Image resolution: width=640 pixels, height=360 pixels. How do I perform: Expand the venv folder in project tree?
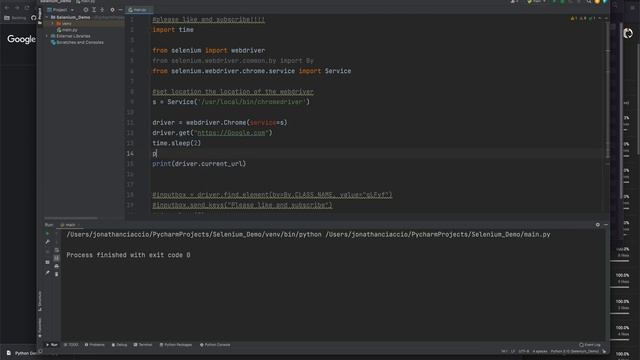(x=52, y=24)
